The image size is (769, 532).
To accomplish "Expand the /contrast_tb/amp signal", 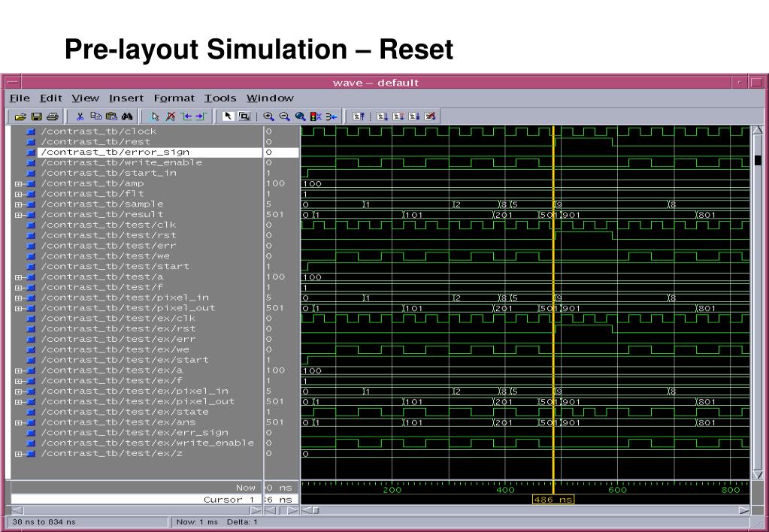I will point(19,183).
